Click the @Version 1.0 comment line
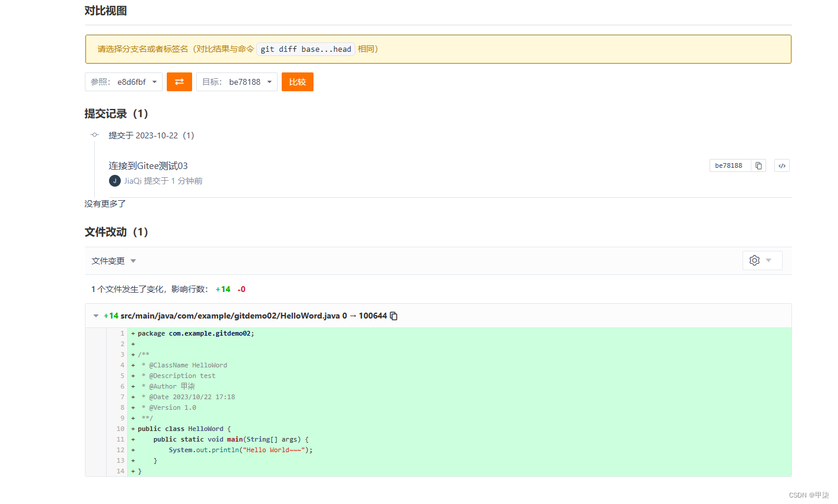The height and width of the screenshot is (504, 838). coord(459,407)
